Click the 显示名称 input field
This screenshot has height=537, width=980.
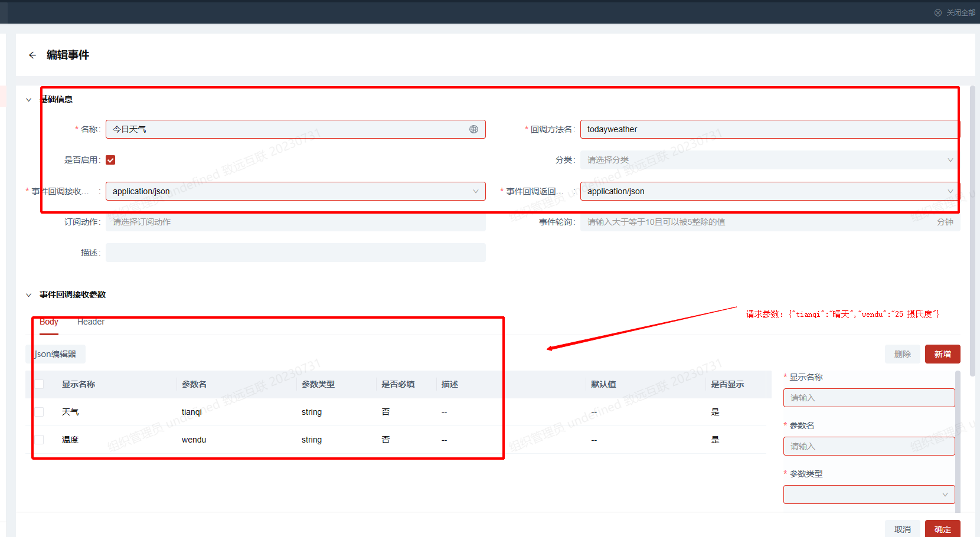point(868,398)
